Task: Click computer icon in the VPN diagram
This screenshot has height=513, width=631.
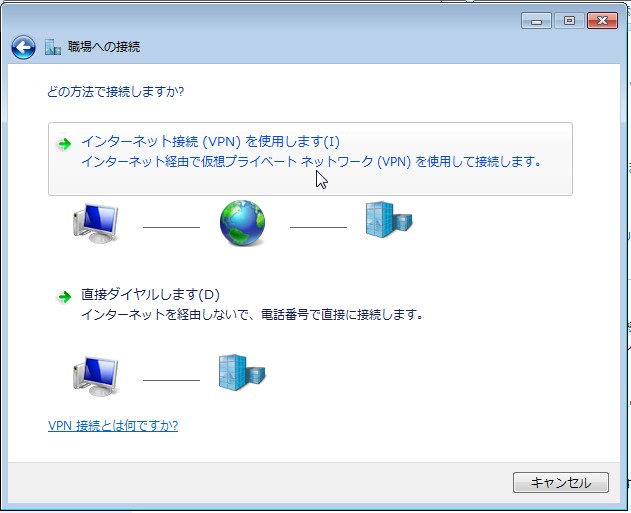Action: tap(96, 223)
